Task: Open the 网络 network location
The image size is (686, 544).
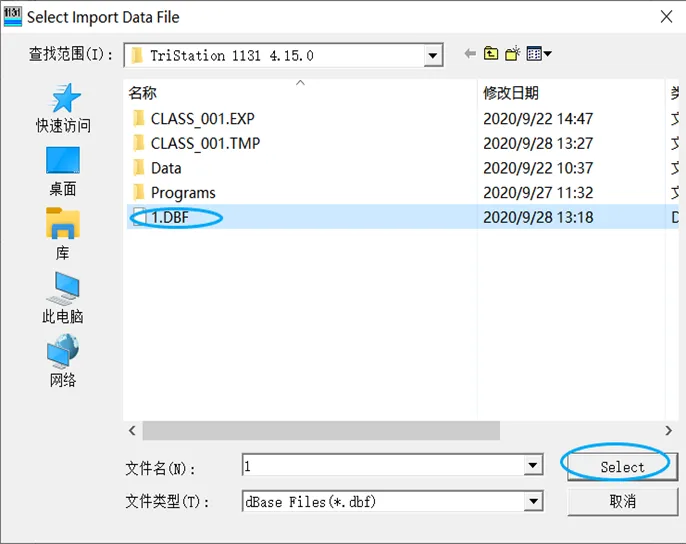Action: [63, 361]
